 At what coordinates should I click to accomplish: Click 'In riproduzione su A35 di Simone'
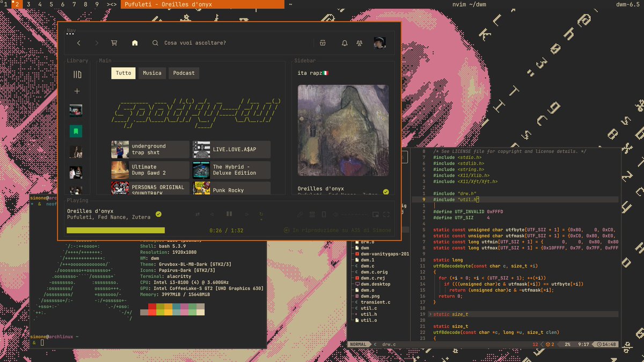[342, 231]
